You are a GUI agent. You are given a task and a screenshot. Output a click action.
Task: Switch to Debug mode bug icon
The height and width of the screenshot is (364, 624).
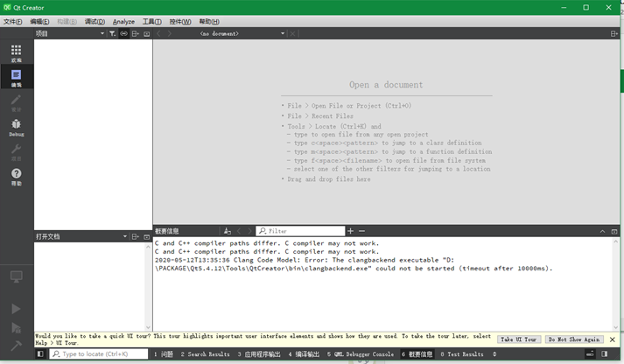click(x=17, y=127)
